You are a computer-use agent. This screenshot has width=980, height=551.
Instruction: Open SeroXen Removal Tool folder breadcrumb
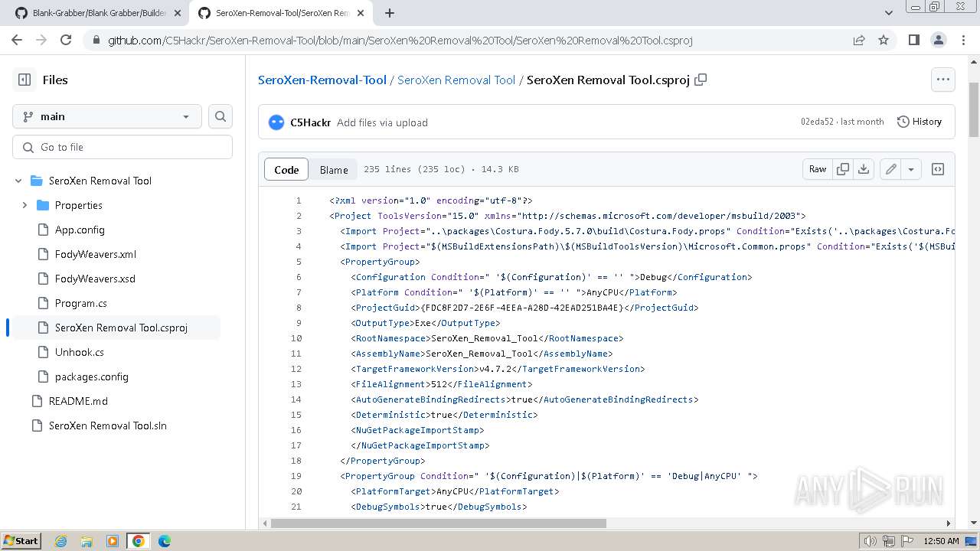(x=456, y=80)
